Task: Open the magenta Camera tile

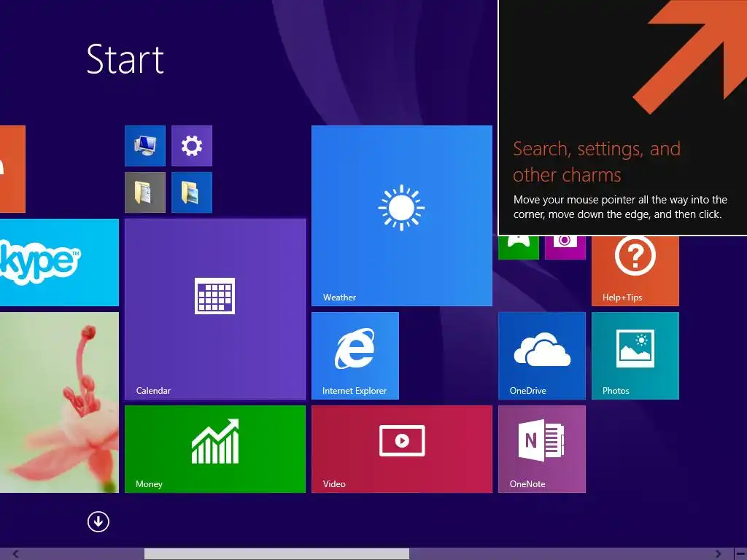Action: (x=565, y=248)
